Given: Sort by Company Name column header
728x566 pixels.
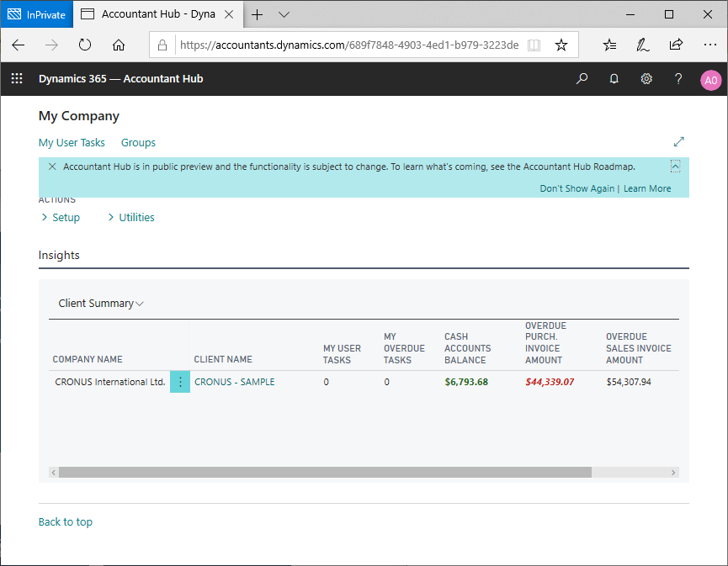Looking at the screenshot, I should [88, 360].
